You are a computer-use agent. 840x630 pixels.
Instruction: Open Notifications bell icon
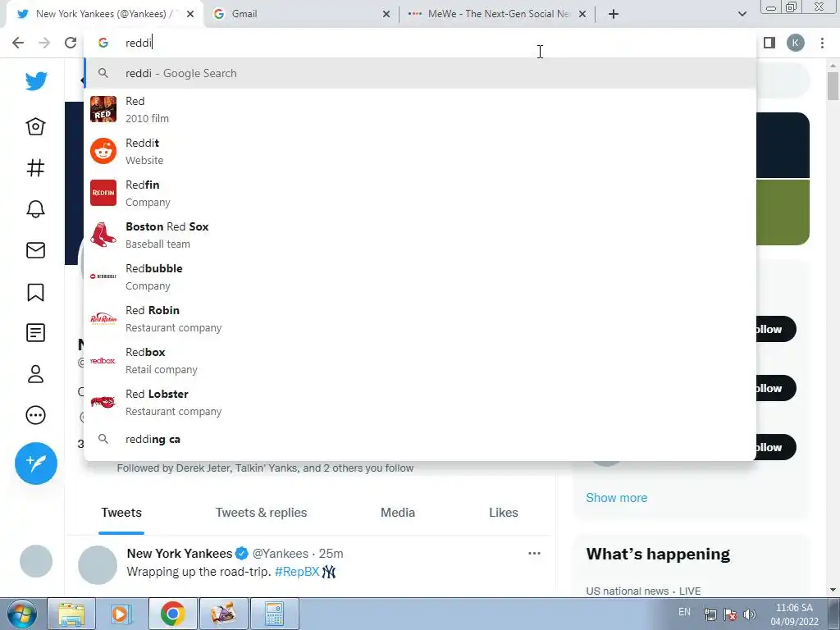pos(35,209)
